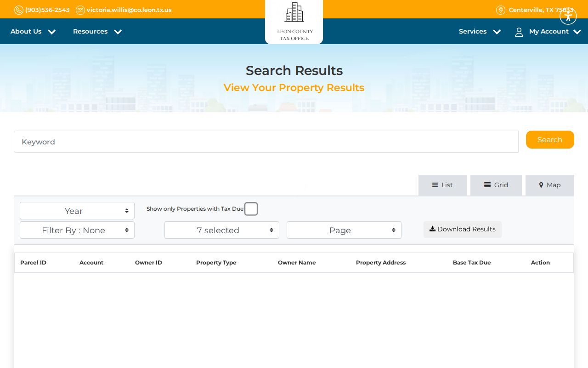Click the location pin icon near Centerville

click(501, 10)
